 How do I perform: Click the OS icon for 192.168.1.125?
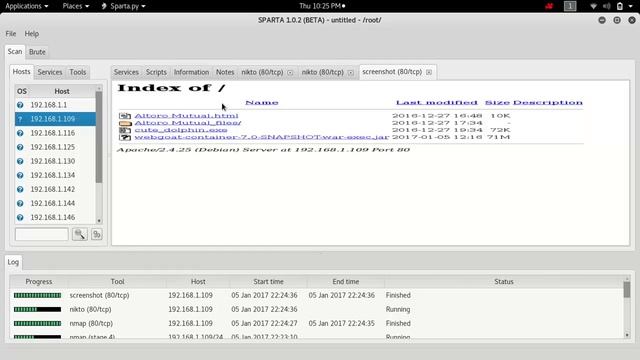pos(20,147)
